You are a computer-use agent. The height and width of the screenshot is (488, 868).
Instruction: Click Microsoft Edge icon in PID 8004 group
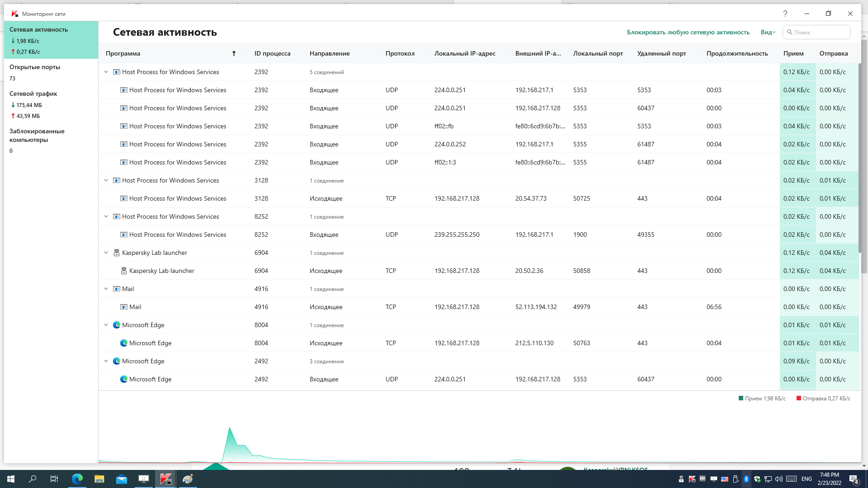(116, 325)
